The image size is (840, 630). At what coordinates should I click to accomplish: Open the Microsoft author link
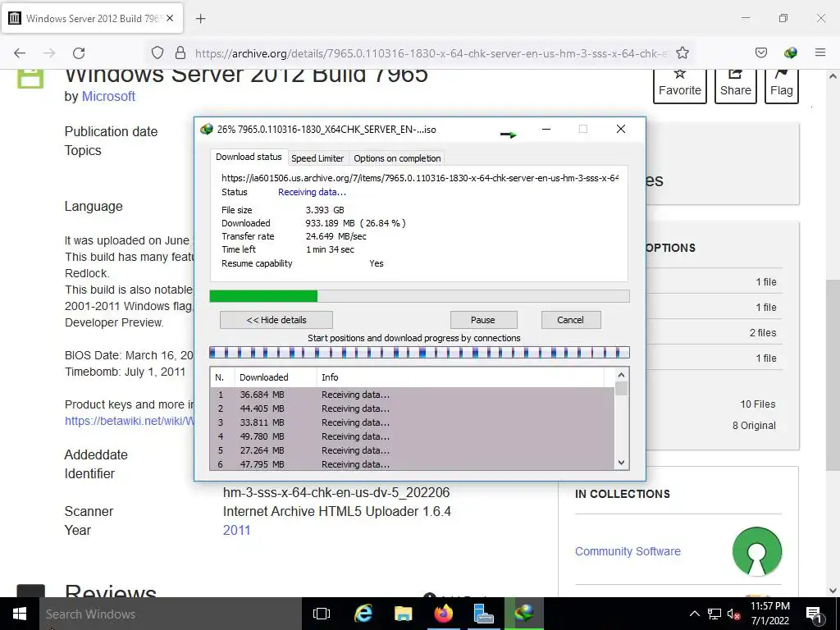pyautogui.click(x=108, y=97)
